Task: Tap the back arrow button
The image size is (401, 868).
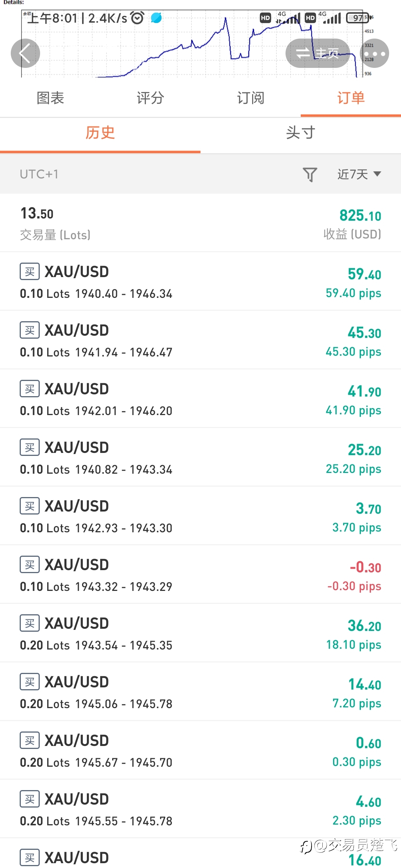Action: pos(25,53)
